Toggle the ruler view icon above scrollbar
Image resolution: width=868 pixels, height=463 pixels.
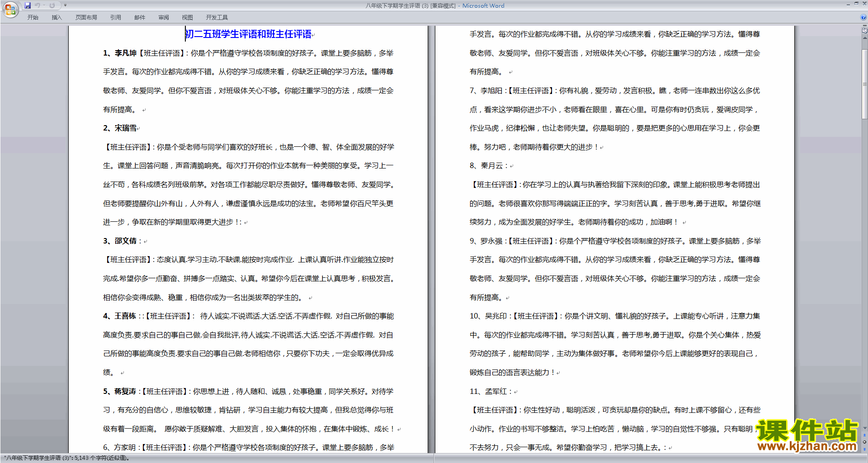pyautogui.click(x=864, y=31)
